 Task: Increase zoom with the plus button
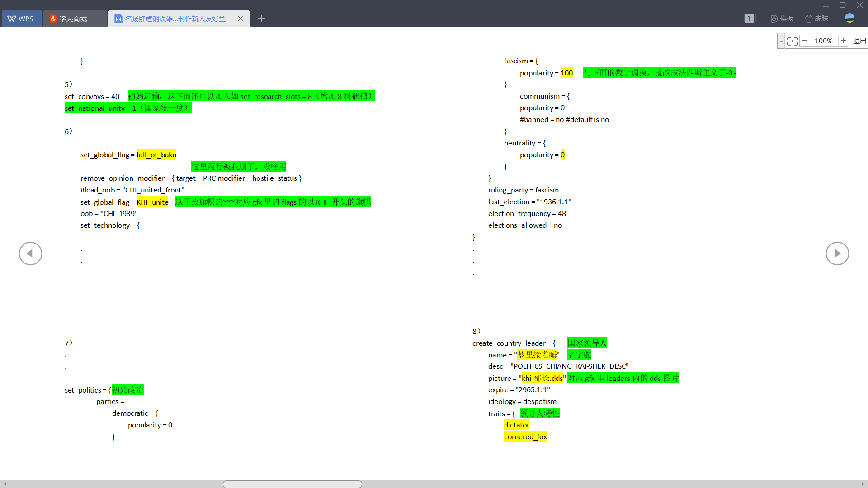tap(843, 41)
